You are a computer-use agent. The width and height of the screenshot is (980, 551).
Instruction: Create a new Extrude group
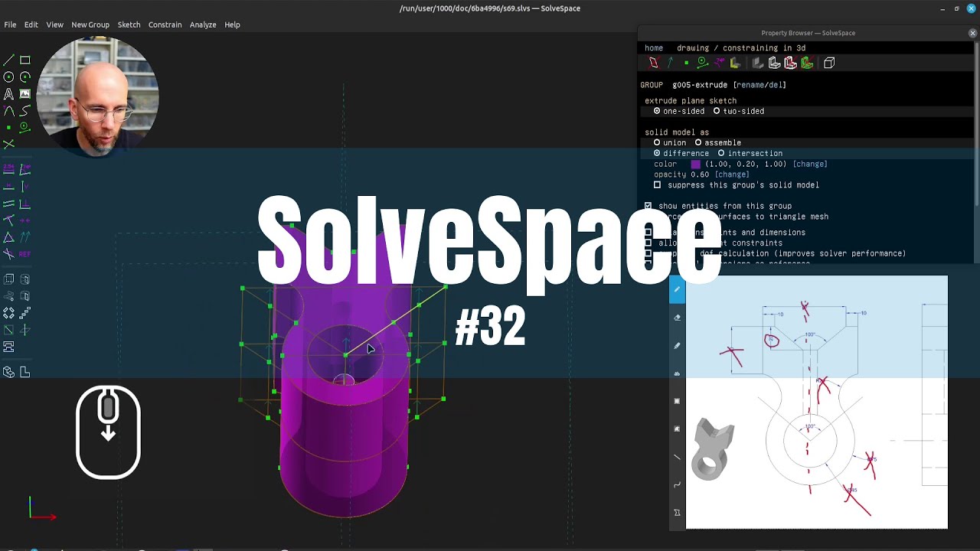[8, 279]
